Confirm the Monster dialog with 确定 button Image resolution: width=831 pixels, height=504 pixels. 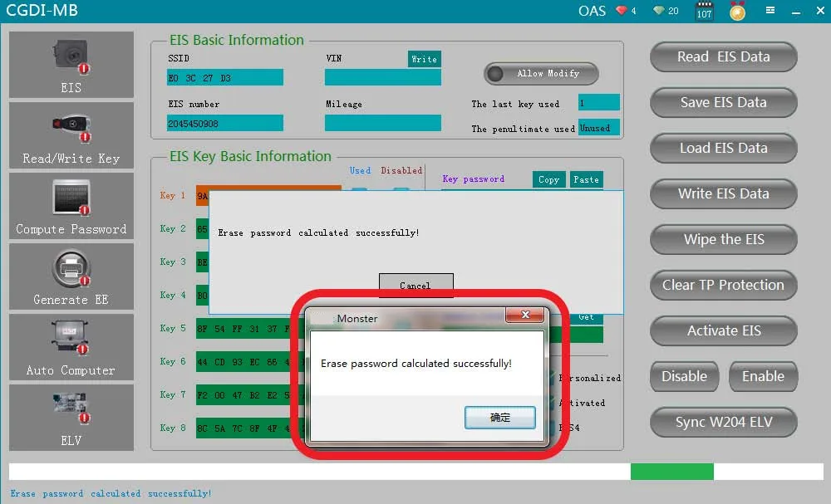pyautogui.click(x=499, y=418)
